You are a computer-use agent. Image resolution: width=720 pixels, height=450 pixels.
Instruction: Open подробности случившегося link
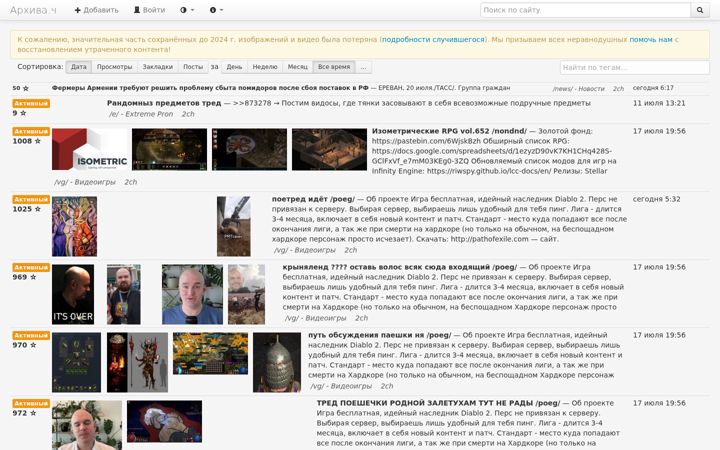[x=433, y=39]
